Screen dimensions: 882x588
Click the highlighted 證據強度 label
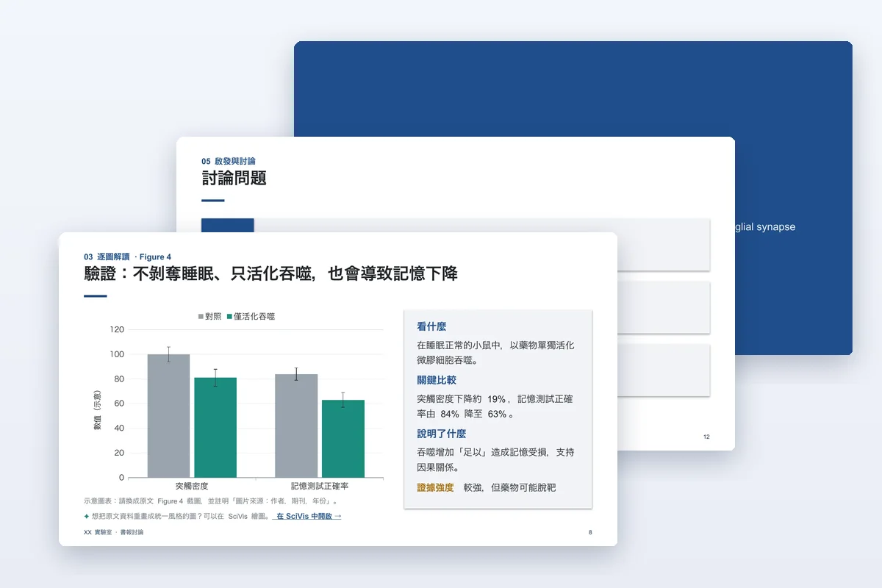pyautogui.click(x=435, y=487)
